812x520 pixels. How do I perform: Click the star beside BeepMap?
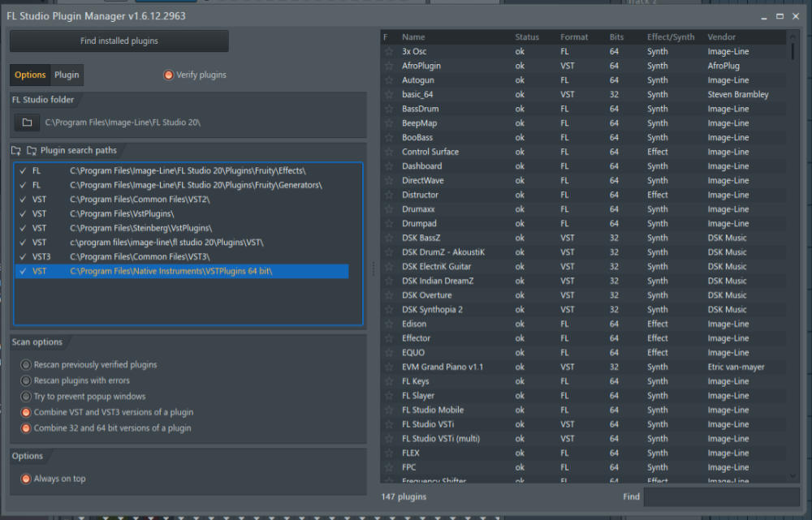pos(388,123)
